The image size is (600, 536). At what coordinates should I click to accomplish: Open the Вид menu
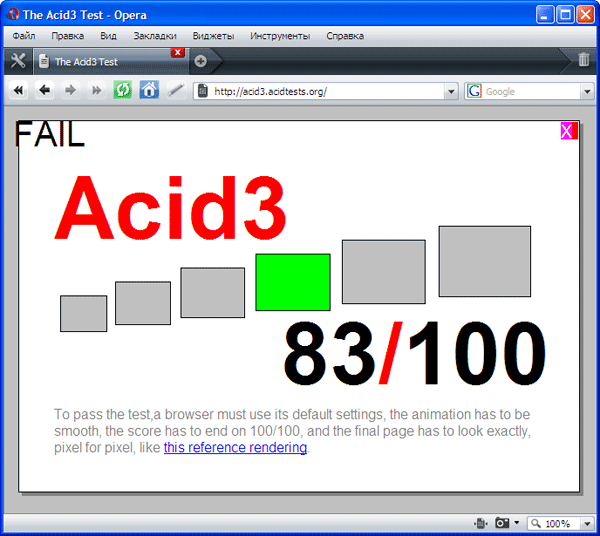pyautogui.click(x=108, y=36)
